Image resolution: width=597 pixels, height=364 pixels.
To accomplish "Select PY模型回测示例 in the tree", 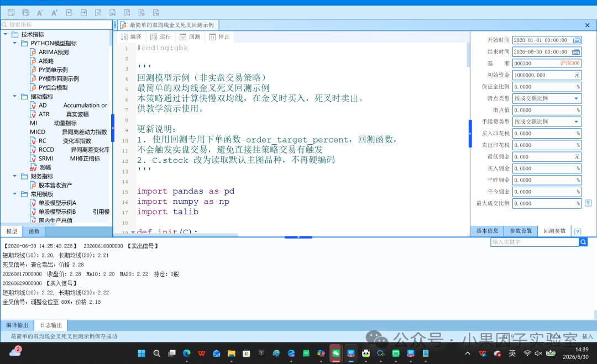I will click(x=54, y=79).
